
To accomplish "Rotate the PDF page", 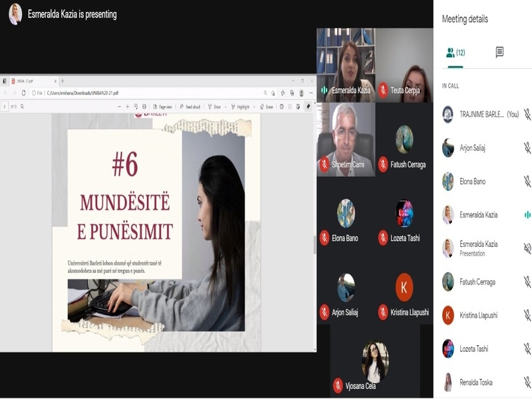I will [135, 105].
